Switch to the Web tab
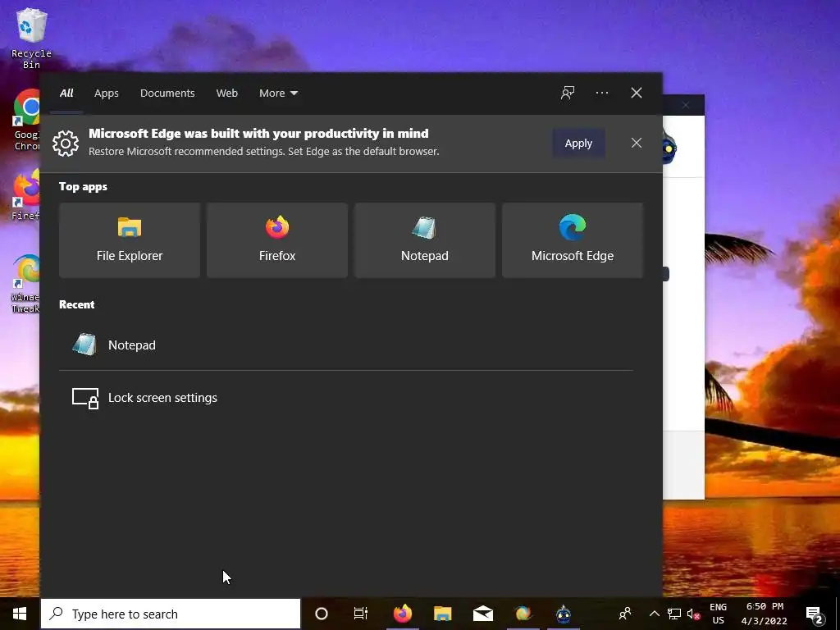This screenshot has width=840, height=630. point(227,94)
